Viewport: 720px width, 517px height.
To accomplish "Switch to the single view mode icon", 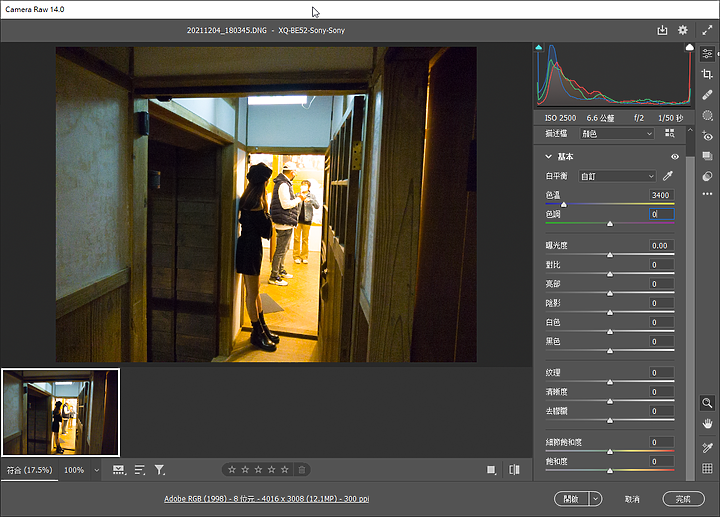I will tap(491, 470).
